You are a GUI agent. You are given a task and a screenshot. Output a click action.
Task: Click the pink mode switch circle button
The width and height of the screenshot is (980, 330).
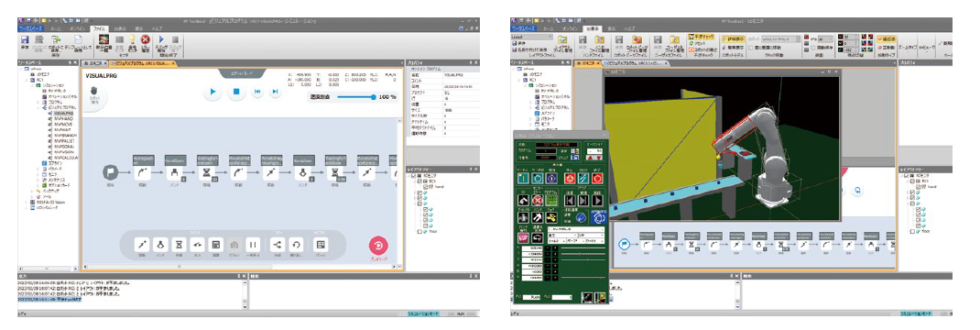(x=379, y=245)
